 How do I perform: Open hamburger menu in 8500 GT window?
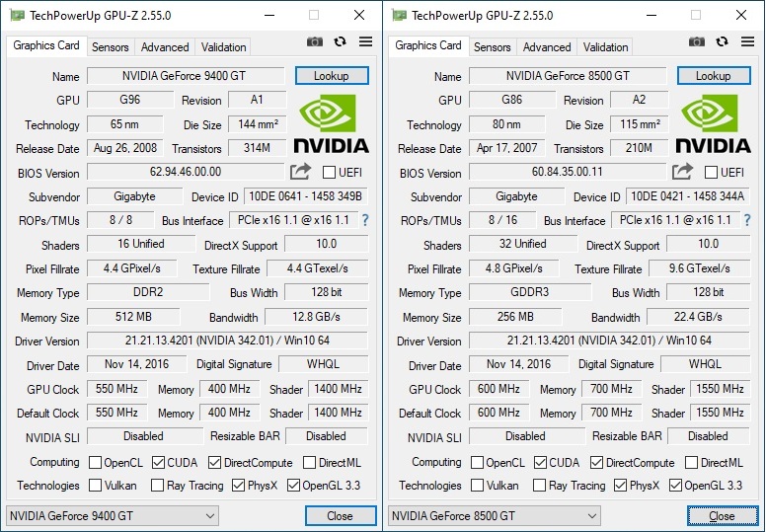[747, 41]
